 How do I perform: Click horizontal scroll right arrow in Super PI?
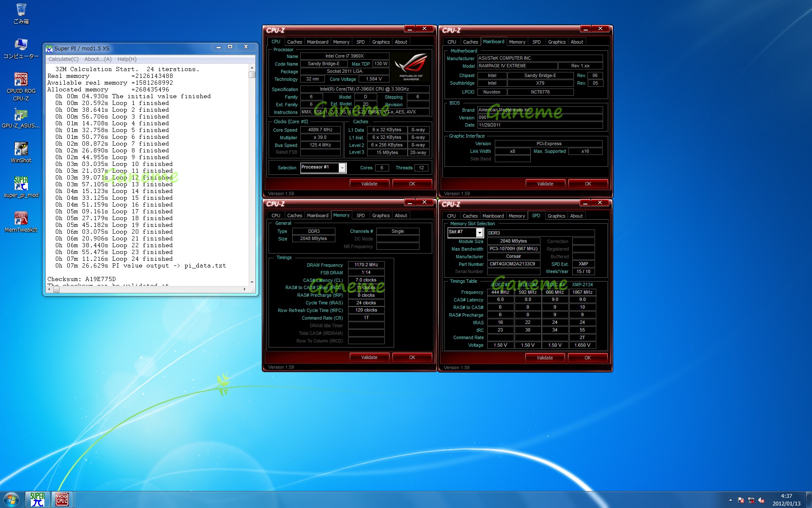244,289
